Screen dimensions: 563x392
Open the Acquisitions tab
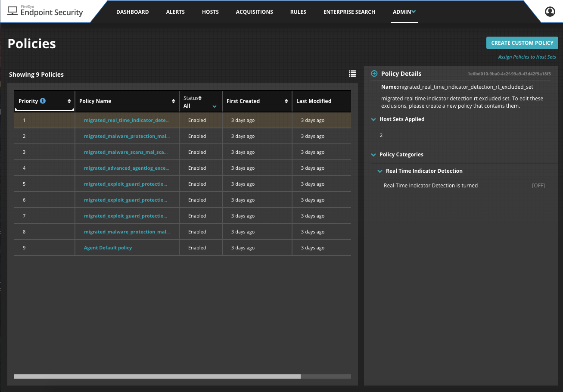click(255, 12)
